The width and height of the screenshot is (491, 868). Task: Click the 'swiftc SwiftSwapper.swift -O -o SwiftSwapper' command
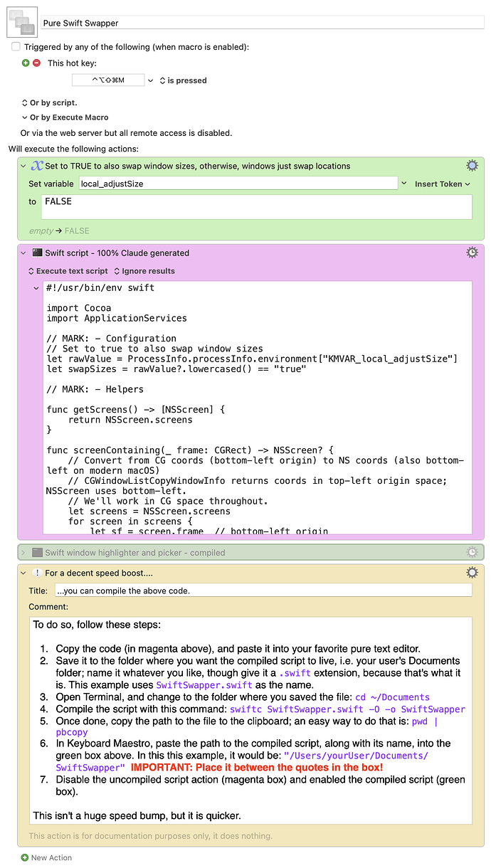[347, 709]
